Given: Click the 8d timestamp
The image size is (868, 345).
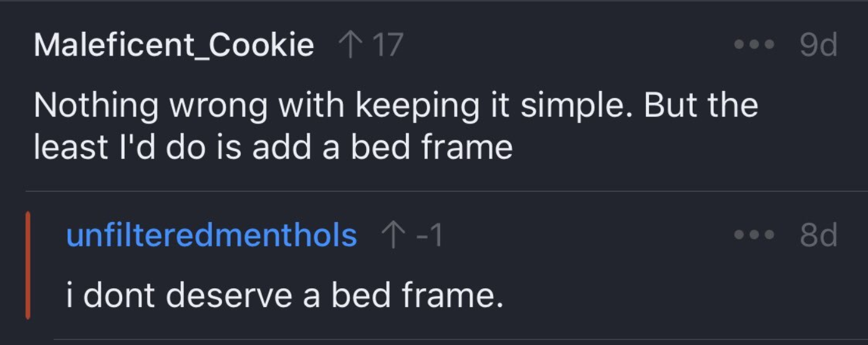Looking at the screenshot, I should point(817,235).
